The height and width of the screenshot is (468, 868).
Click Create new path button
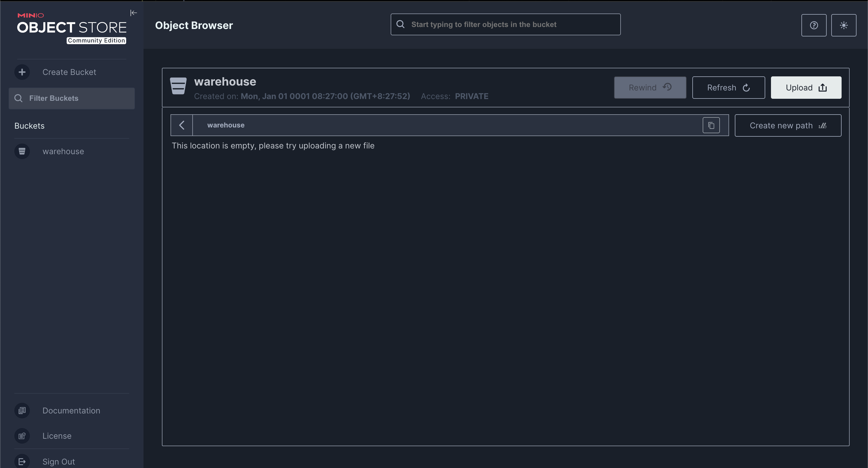point(787,125)
